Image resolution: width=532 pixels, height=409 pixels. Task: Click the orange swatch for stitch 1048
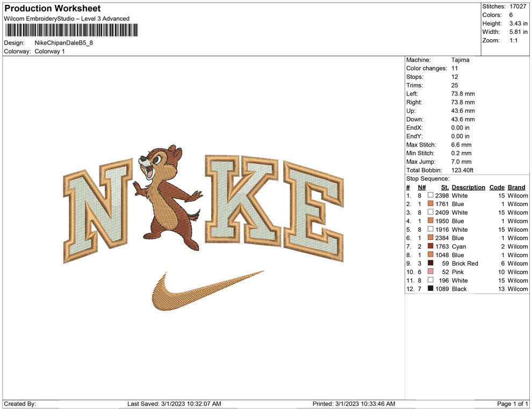pyautogui.click(x=430, y=254)
